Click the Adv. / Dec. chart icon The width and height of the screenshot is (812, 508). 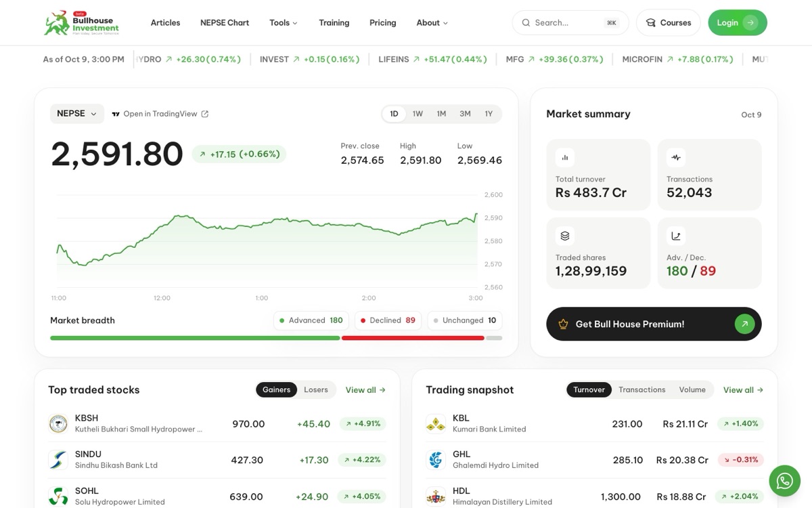coord(676,236)
